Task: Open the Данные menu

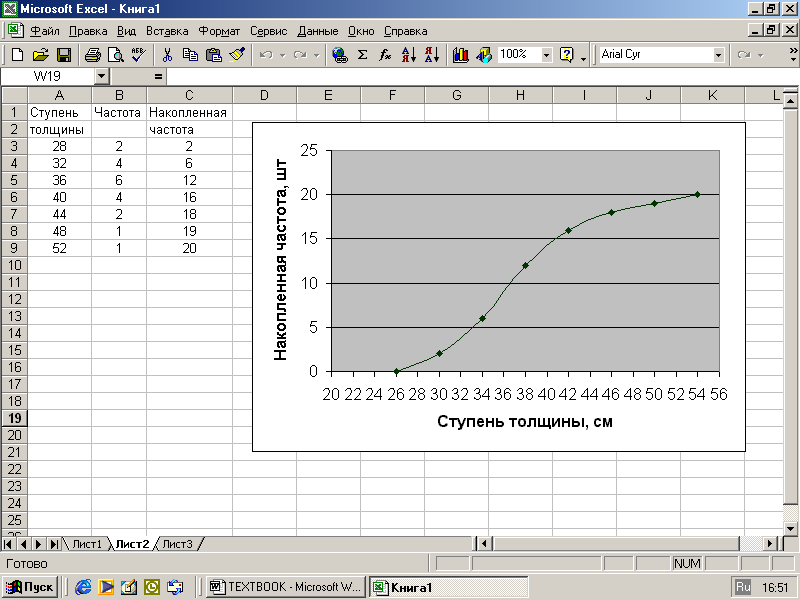Action: (317, 31)
